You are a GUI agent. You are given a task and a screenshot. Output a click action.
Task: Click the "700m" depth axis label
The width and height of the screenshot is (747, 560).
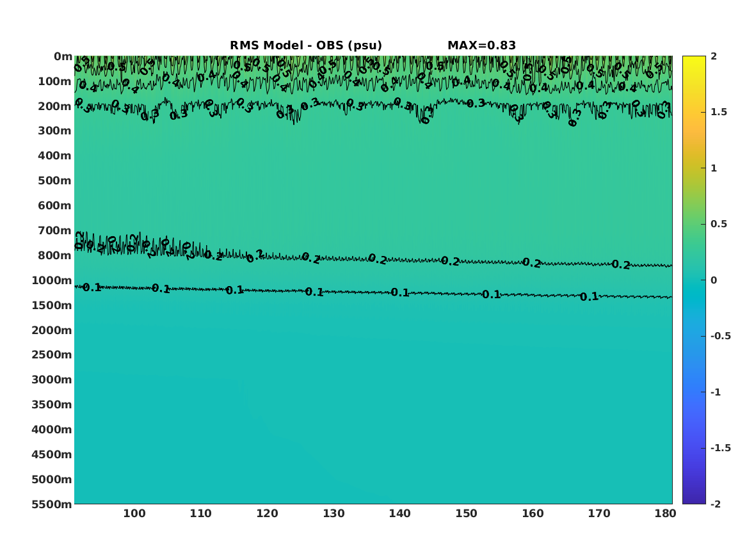[55, 230]
